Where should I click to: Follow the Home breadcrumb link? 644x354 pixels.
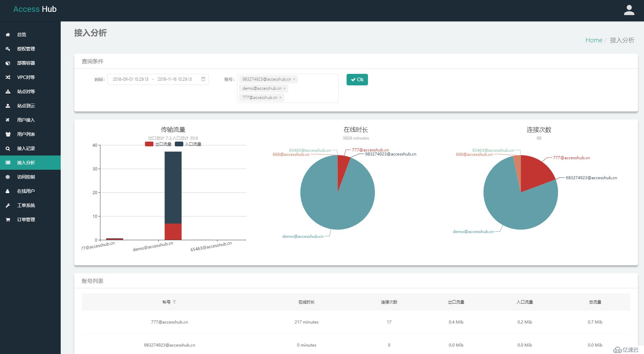[594, 40]
